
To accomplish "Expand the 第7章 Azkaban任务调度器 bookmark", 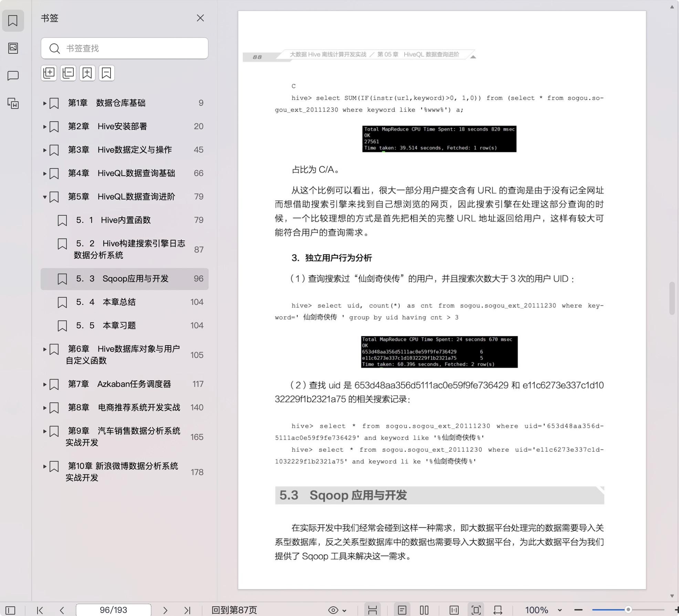I will coord(44,384).
